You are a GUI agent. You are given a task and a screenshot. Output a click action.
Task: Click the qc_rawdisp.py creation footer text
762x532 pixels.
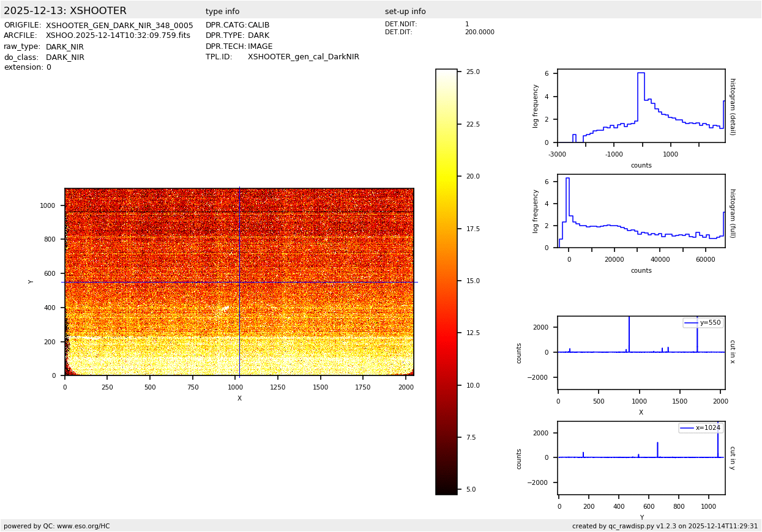[665, 526]
